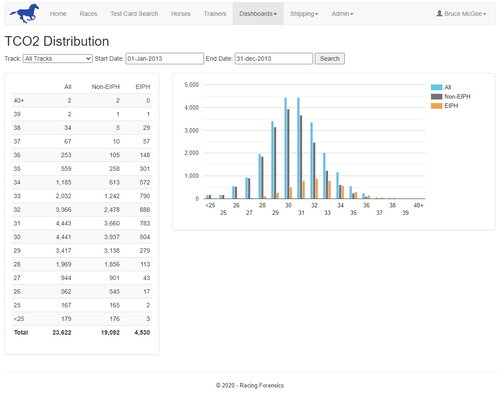The width and height of the screenshot is (500, 398).
Task: Click the tallest blue bar at 30
Action: tap(286, 148)
